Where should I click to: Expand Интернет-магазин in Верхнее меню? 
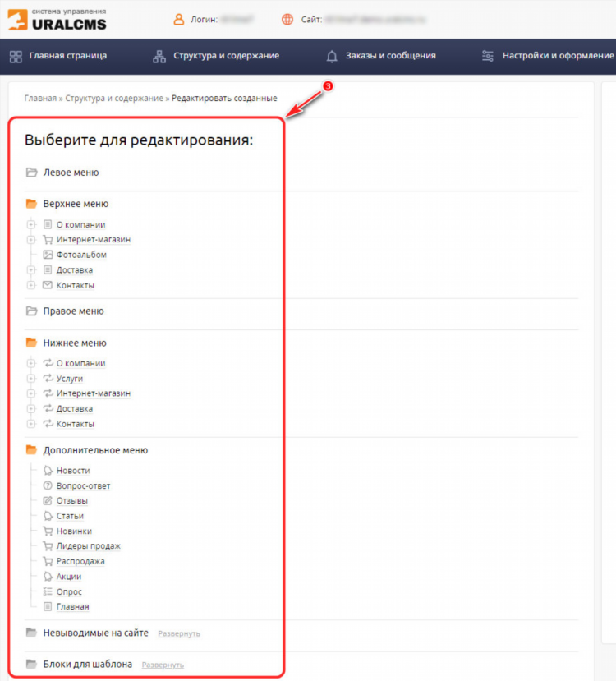[31, 240]
